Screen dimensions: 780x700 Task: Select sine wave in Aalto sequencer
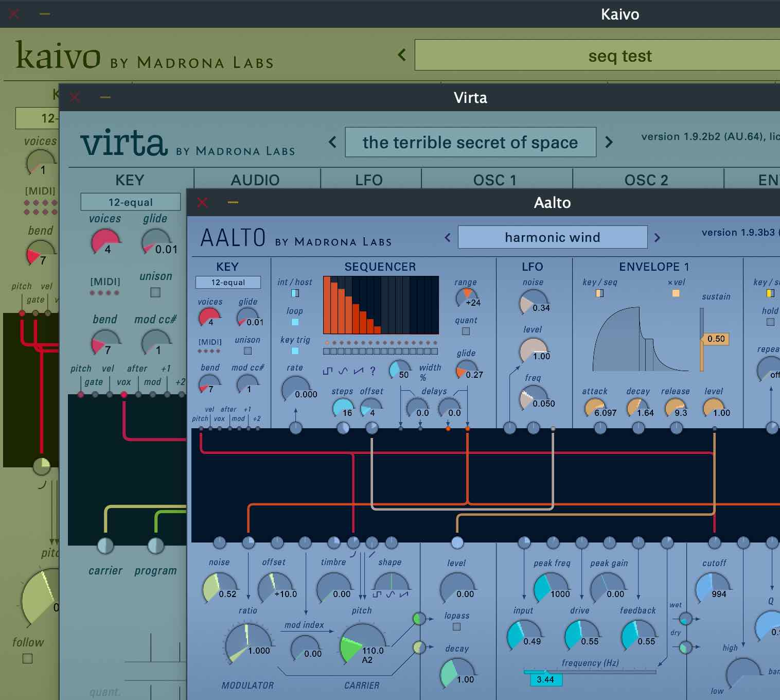[343, 371]
